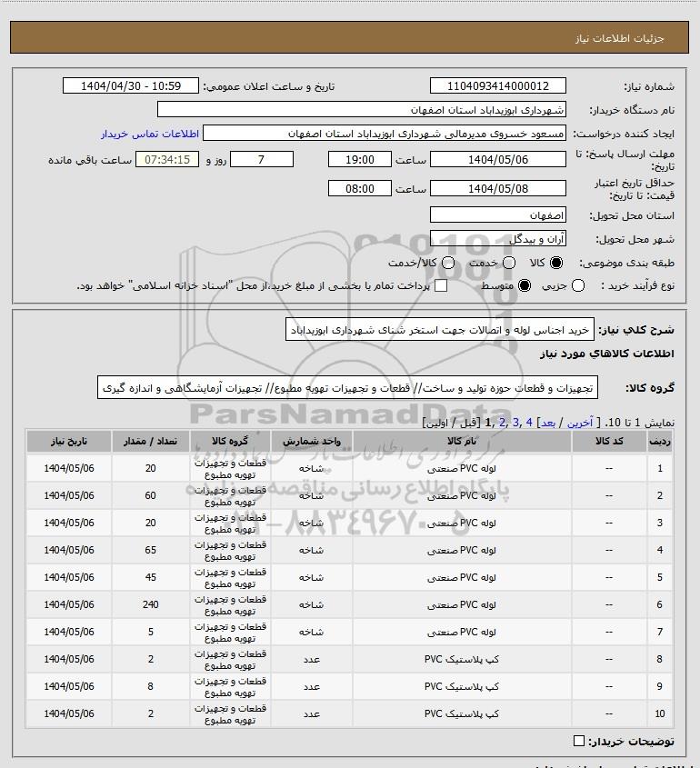Click the 19:00 hour field
This screenshot has width=700, height=768.
point(360,159)
